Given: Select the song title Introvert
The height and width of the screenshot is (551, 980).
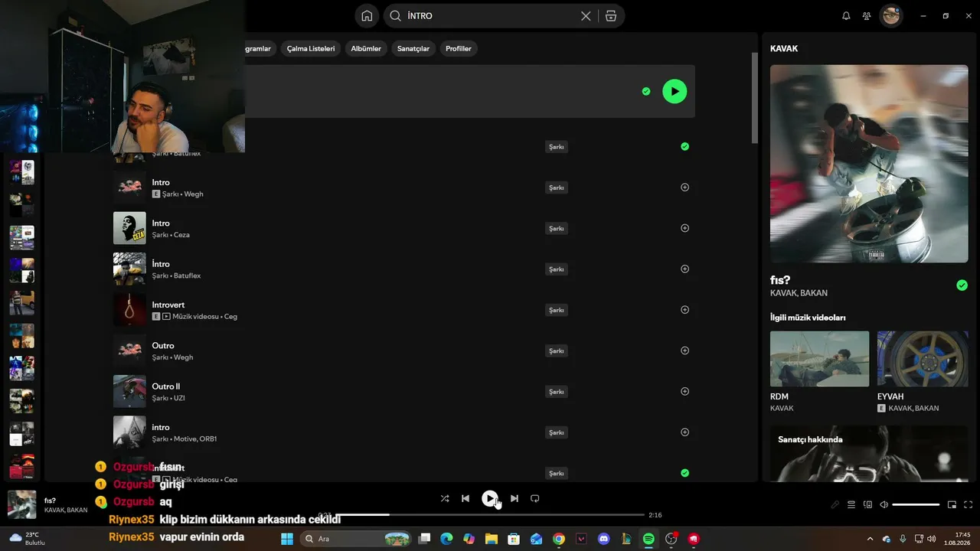Looking at the screenshot, I should pos(168,305).
